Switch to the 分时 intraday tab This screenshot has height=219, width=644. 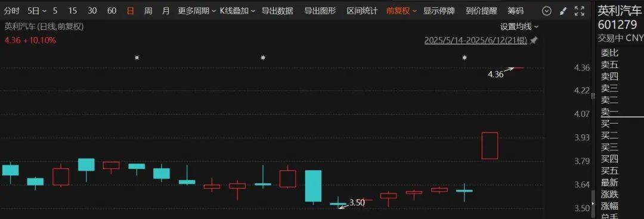click(x=11, y=11)
